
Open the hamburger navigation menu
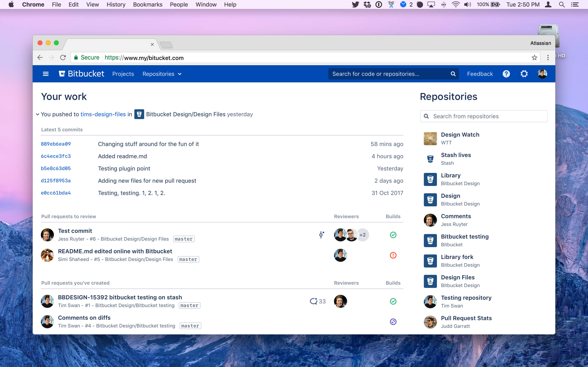[x=46, y=74]
